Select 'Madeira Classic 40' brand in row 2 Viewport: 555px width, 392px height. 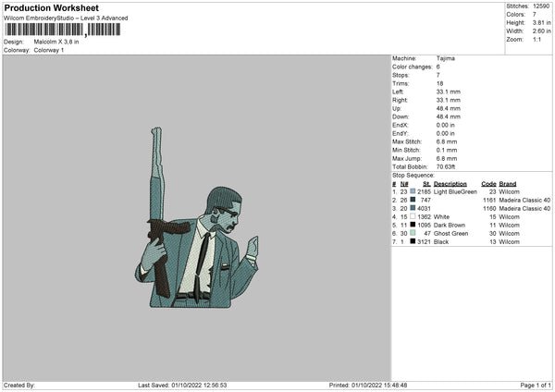[x=524, y=201]
